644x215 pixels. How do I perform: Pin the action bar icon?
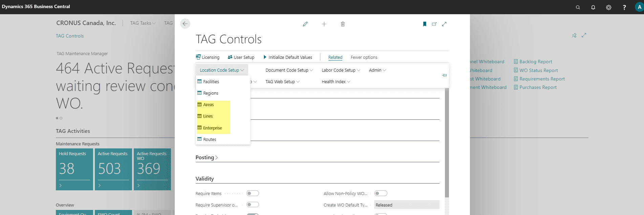pyautogui.click(x=444, y=75)
